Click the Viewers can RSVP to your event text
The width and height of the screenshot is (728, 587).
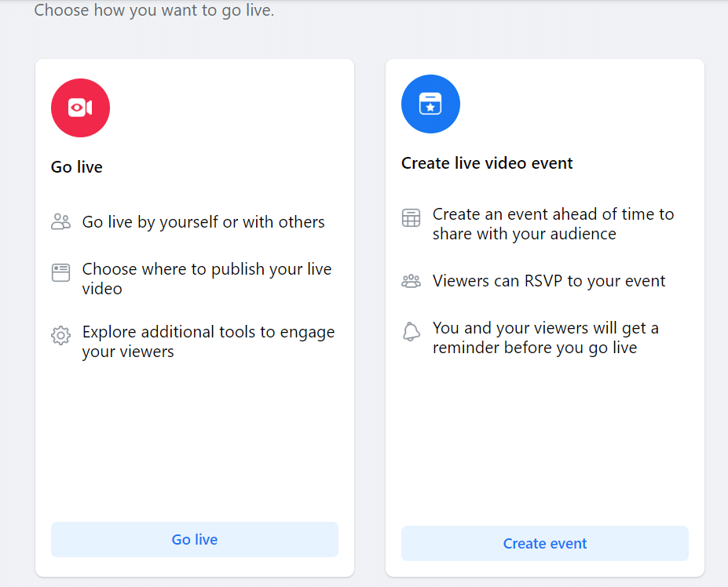tap(549, 281)
